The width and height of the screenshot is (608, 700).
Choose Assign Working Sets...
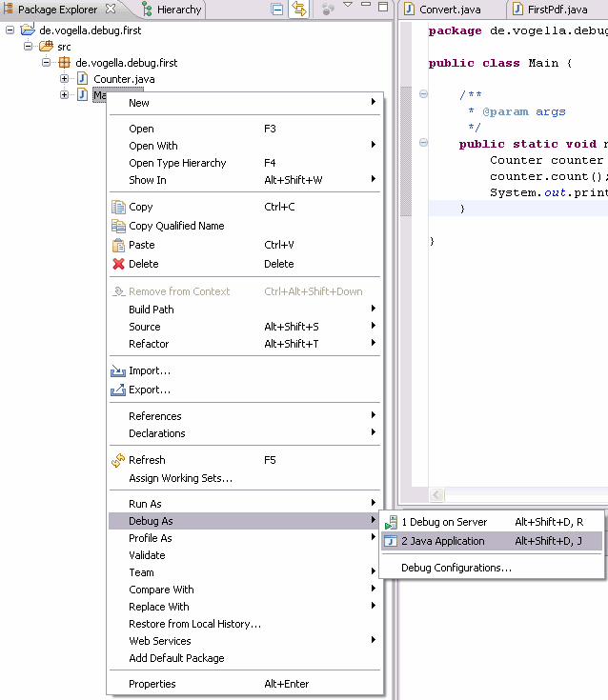pos(245,478)
